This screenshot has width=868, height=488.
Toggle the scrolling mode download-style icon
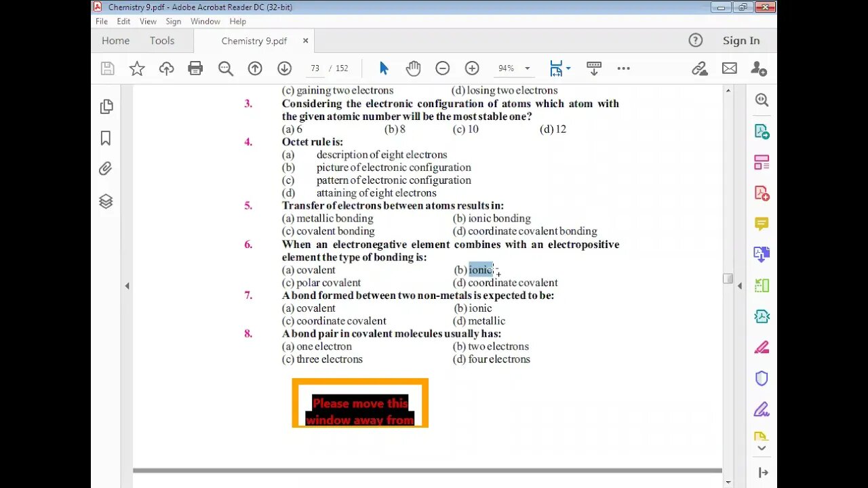594,68
